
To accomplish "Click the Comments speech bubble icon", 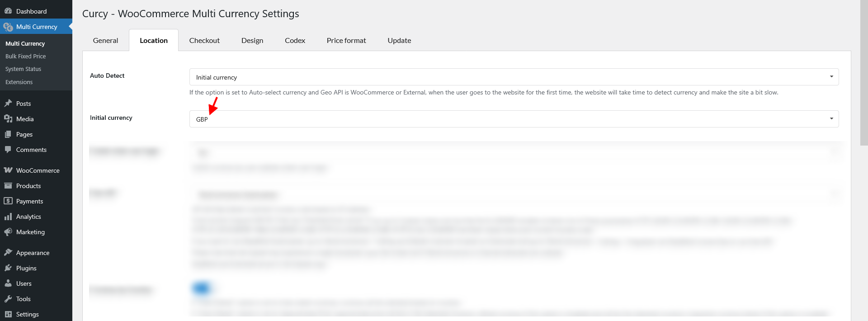I will pos(8,150).
